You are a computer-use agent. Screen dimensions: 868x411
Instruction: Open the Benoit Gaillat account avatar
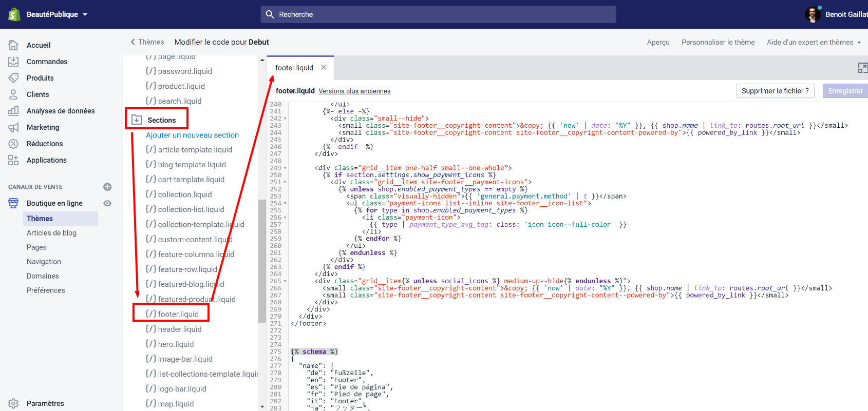coord(813,14)
